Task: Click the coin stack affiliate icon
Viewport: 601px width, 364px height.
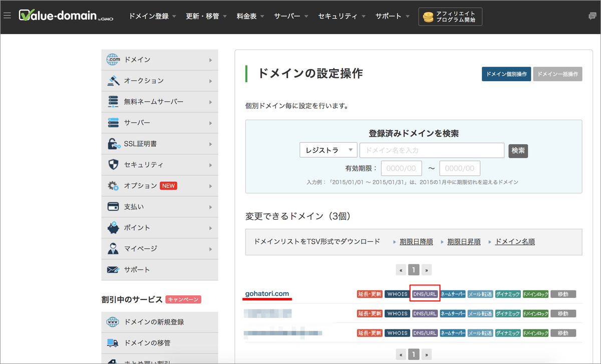Action: click(428, 17)
